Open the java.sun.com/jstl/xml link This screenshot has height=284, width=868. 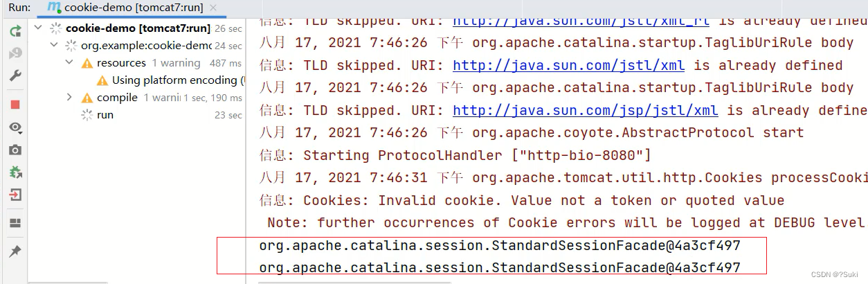[x=568, y=66]
